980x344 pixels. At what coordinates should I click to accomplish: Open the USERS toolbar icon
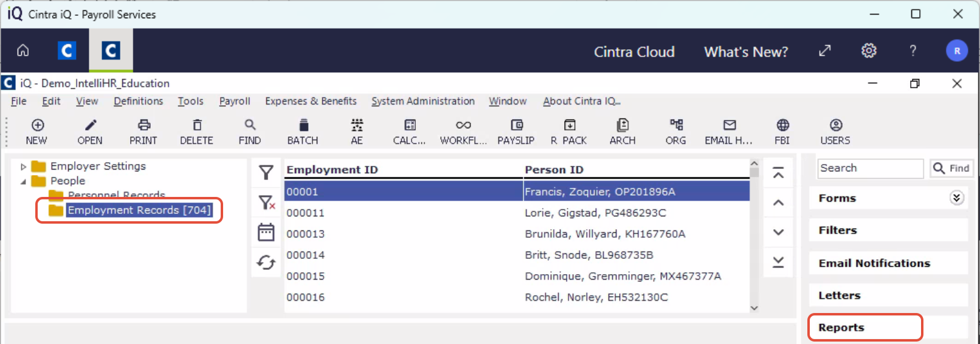(x=836, y=125)
